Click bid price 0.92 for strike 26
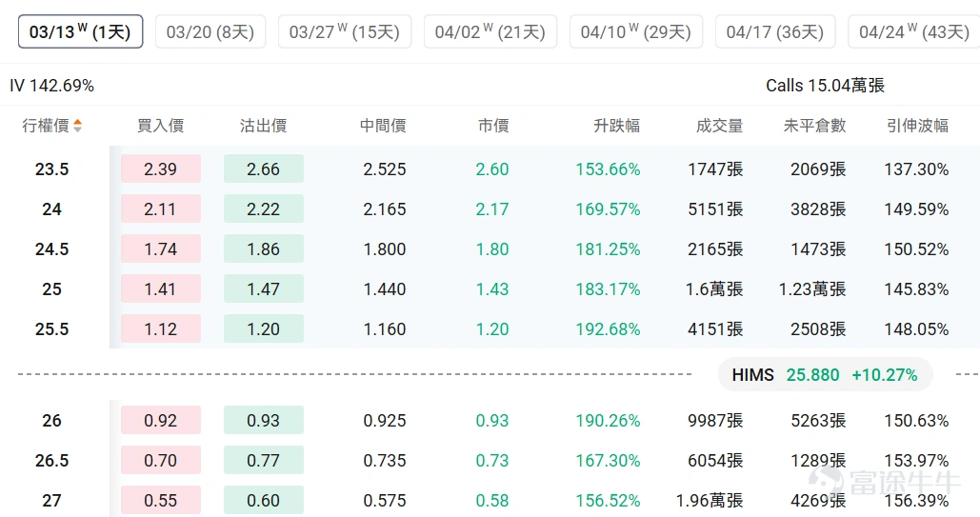This screenshot has width=980, height=517. coord(161,420)
